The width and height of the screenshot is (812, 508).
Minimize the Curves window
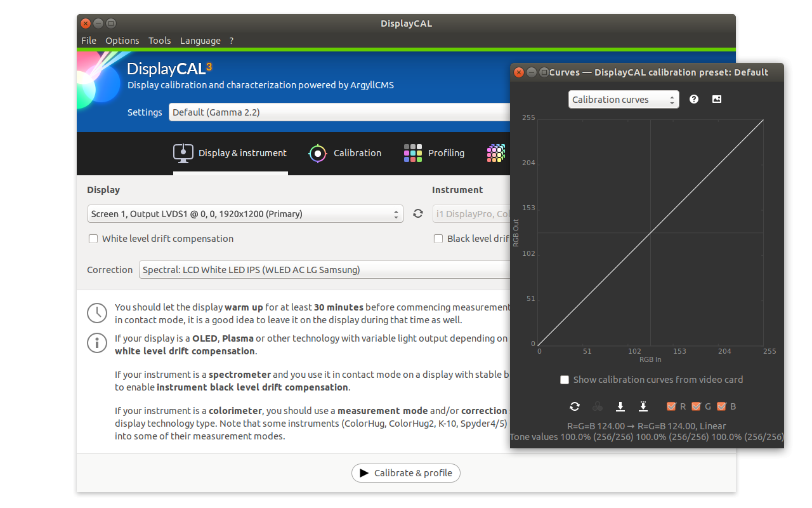[x=532, y=72]
